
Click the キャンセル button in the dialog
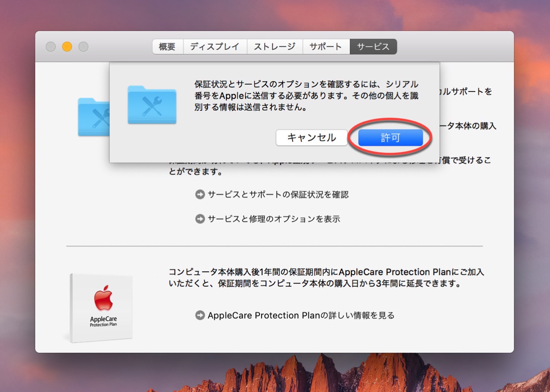coord(312,138)
